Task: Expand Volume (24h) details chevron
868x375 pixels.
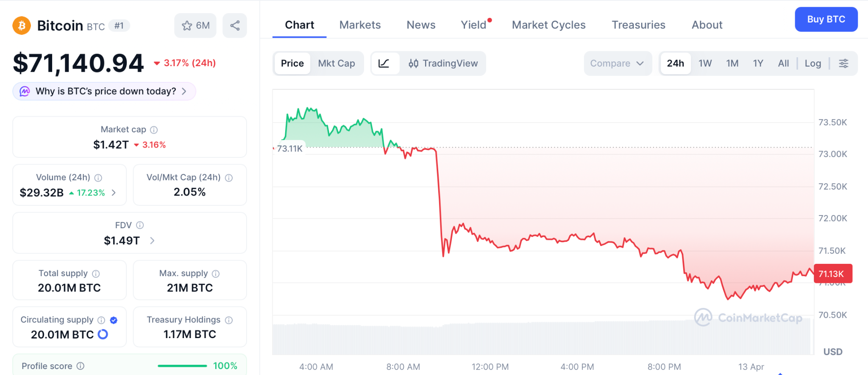Action: tap(113, 193)
